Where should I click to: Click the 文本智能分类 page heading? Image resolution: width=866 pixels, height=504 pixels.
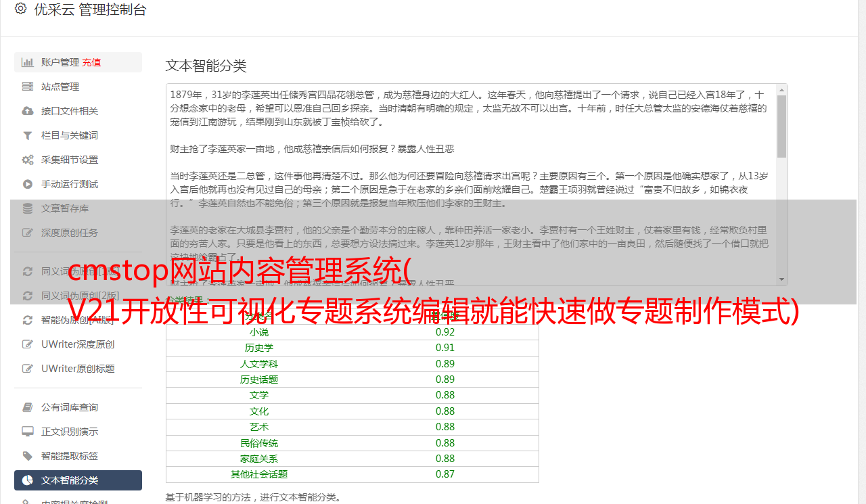point(206,66)
